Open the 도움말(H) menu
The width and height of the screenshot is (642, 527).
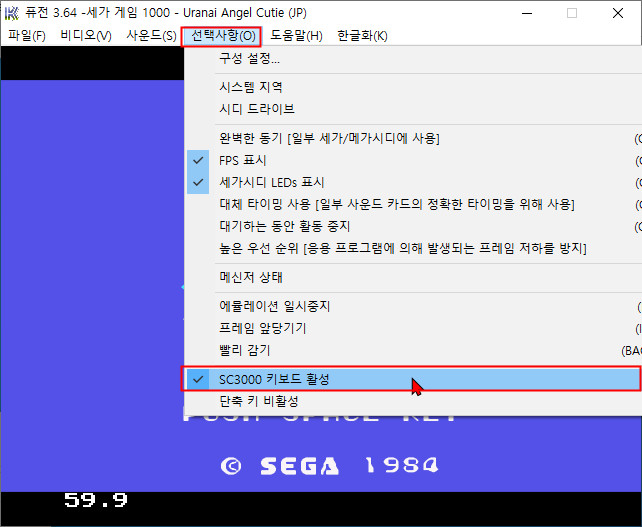pos(296,36)
